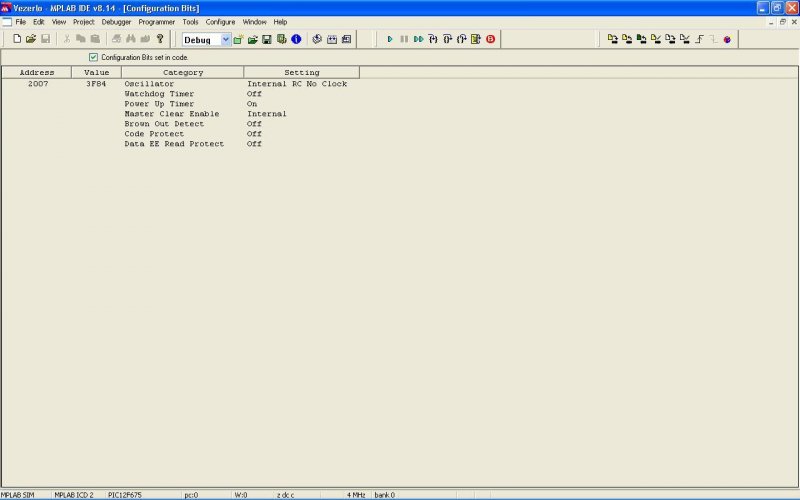Click the Value column header
Image resolution: width=800 pixels, height=500 pixels.
96,72
